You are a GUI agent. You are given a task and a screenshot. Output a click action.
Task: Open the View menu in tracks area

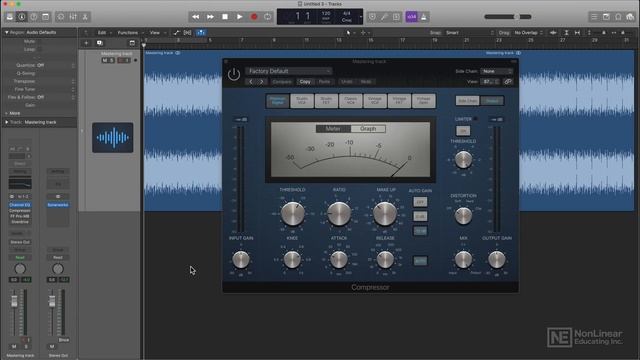point(155,33)
